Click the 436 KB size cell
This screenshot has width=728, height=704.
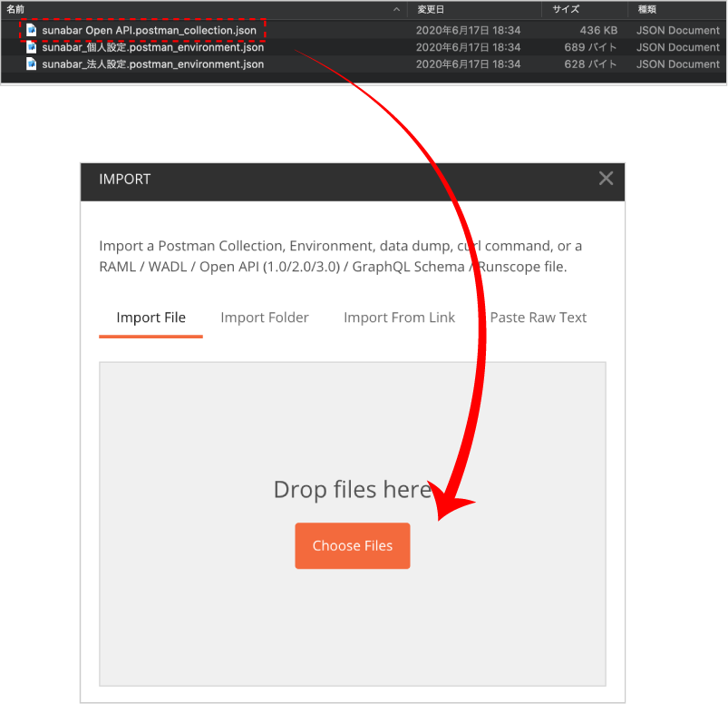598,30
